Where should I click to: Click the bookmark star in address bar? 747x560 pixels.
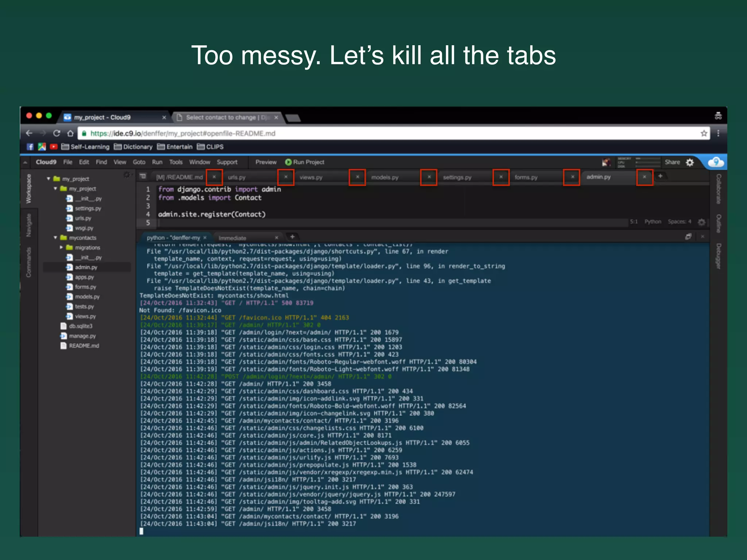(704, 133)
